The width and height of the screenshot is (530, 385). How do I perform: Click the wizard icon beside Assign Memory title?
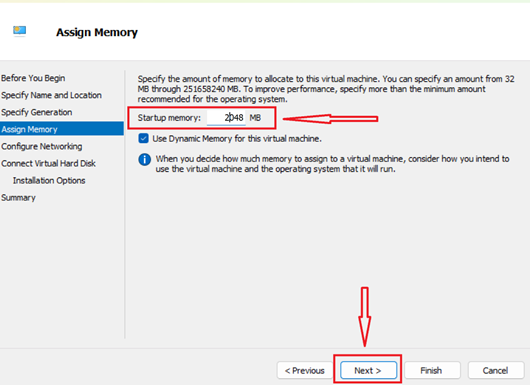pyautogui.click(x=20, y=31)
